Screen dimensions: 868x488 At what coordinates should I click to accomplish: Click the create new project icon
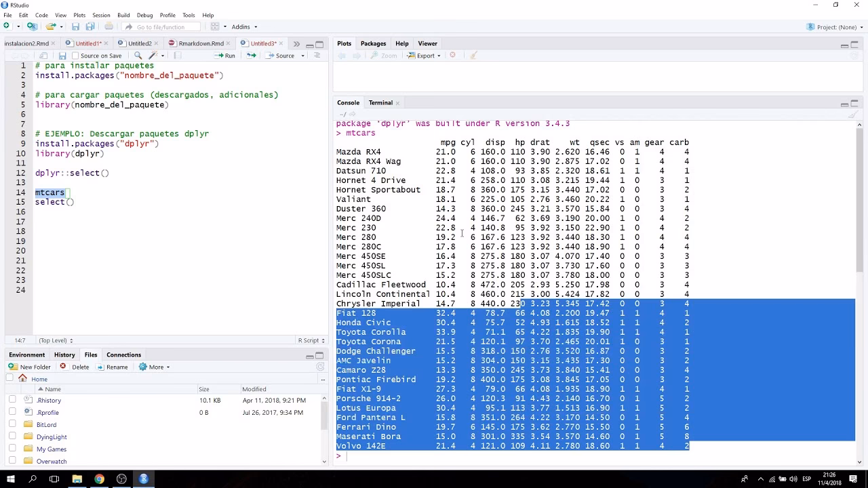tap(32, 26)
